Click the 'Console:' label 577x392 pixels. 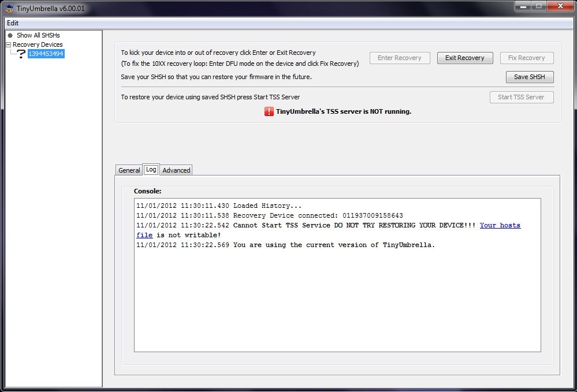(147, 191)
